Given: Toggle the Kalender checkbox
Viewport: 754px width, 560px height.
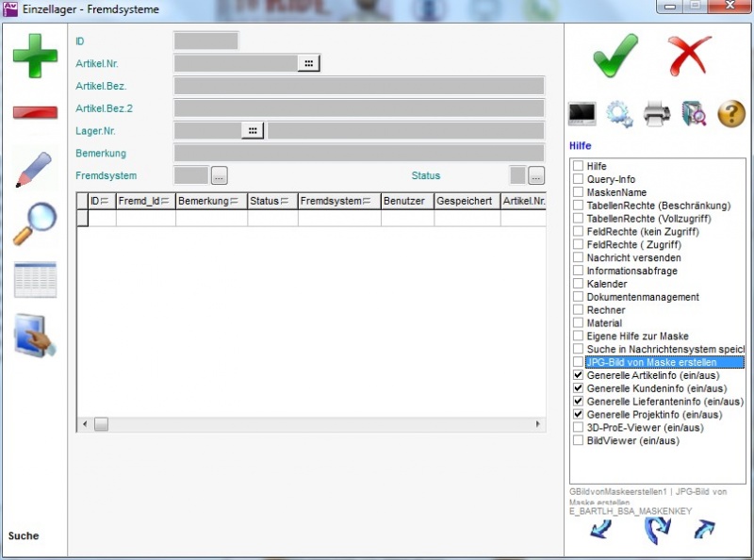Looking at the screenshot, I should click(578, 284).
